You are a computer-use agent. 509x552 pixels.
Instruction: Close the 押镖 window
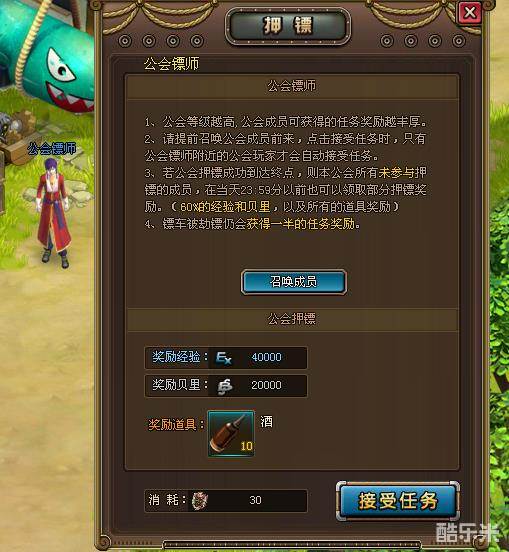[x=470, y=13]
